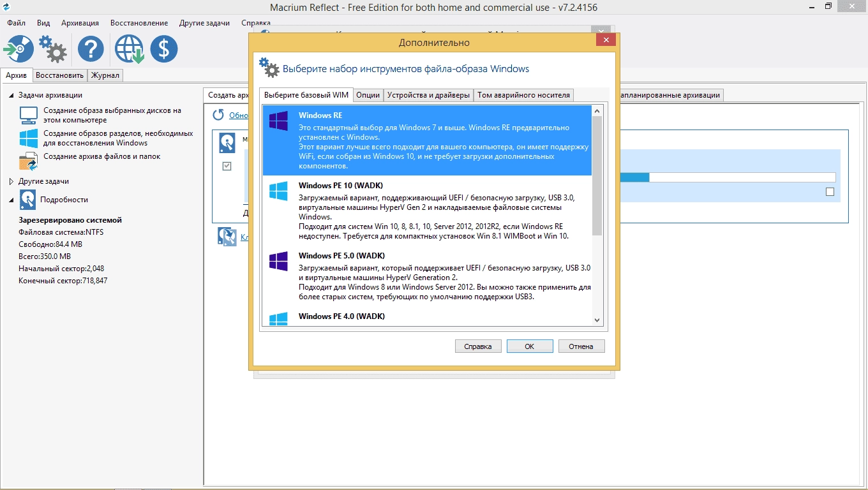Screen dimensions: 868x490
Task: Click the dollar sign purchase icon
Action: pyautogui.click(x=164, y=49)
